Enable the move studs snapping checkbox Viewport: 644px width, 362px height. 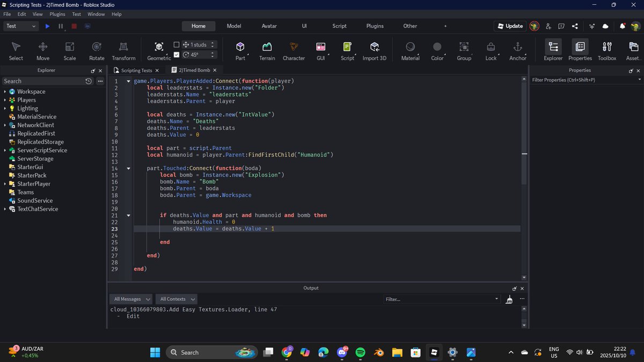pyautogui.click(x=177, y=45)
